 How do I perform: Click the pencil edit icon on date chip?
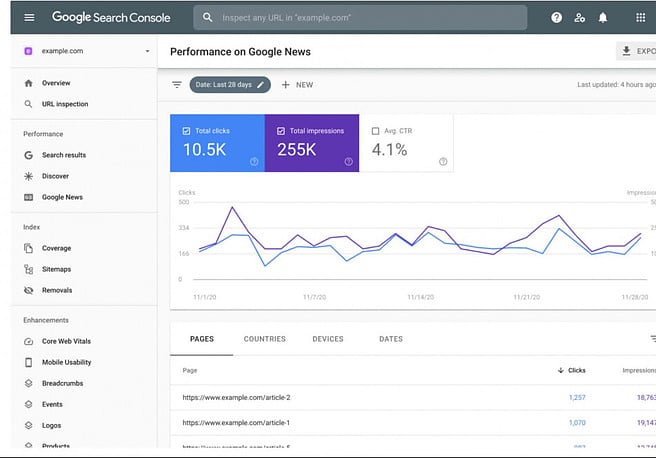[x=260, y=85]
